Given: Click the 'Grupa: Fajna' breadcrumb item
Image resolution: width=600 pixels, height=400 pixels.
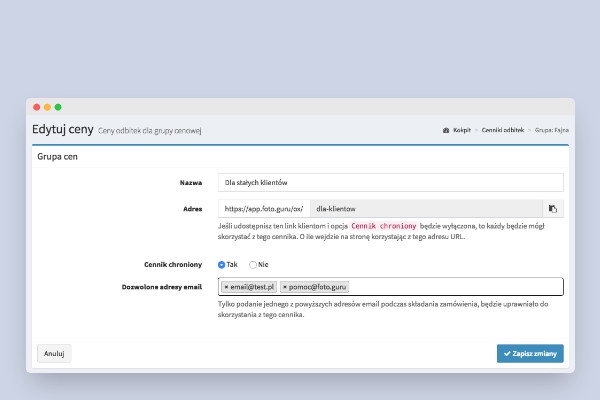Looking at the screenshot, I should [551, 130].
